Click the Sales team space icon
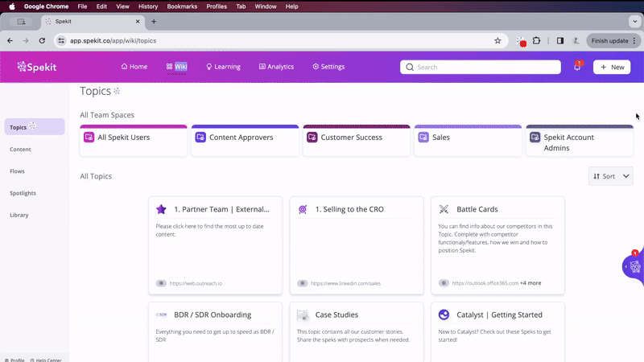Screen dimensions: 644x362 [x=423, y=137]
